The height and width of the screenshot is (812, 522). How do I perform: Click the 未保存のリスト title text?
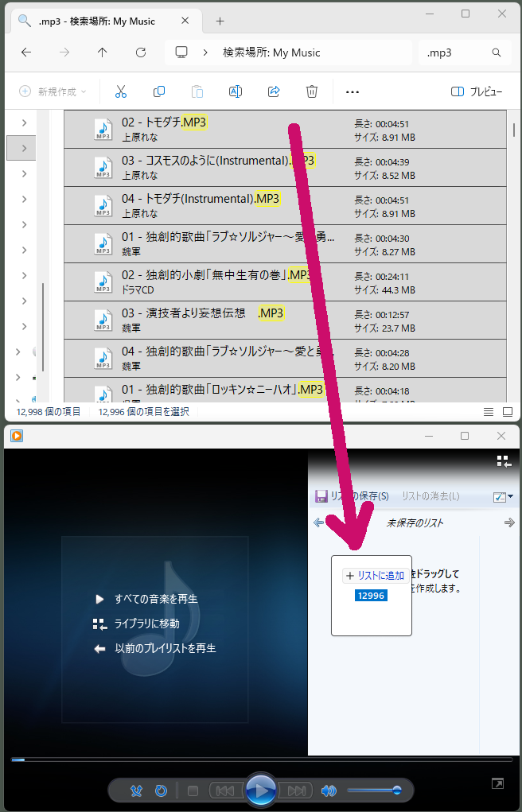pos(415,523)
